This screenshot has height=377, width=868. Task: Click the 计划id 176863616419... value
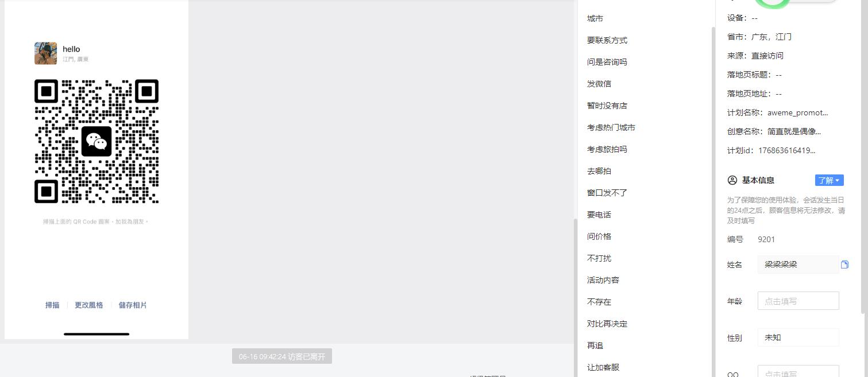pyautogui.click(x=787, y=150)
